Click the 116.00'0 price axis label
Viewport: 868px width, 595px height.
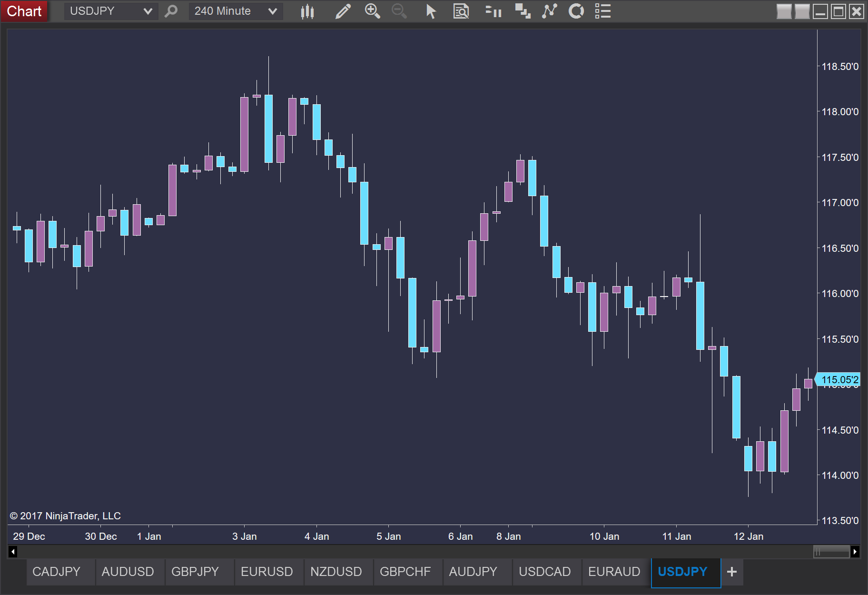tap(840, 294)
